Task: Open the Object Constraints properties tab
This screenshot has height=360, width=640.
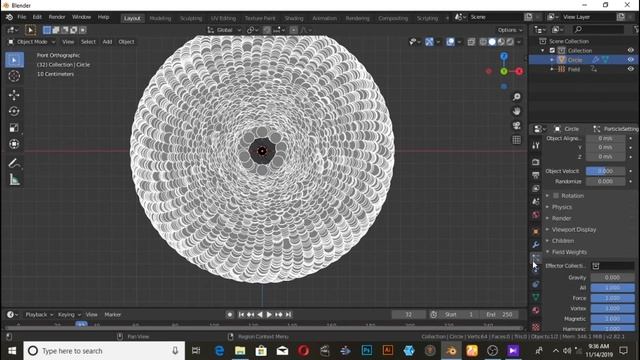Action: [x=536, y=284]
